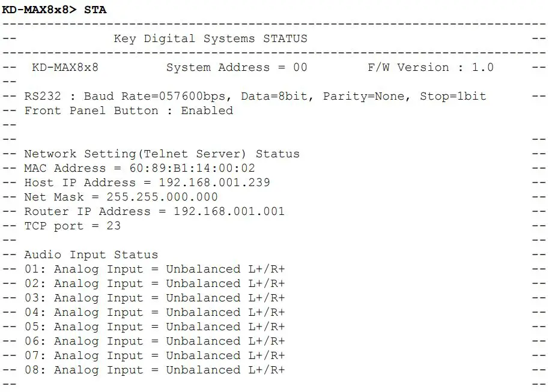Click the System Address = 00 text

pos(237,67)
